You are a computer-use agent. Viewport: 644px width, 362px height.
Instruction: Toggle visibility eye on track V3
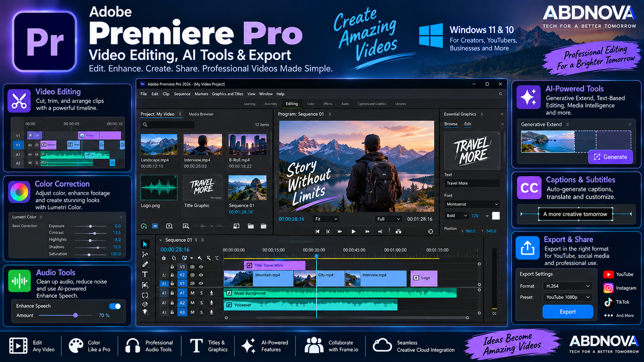(x=201, y=267)
